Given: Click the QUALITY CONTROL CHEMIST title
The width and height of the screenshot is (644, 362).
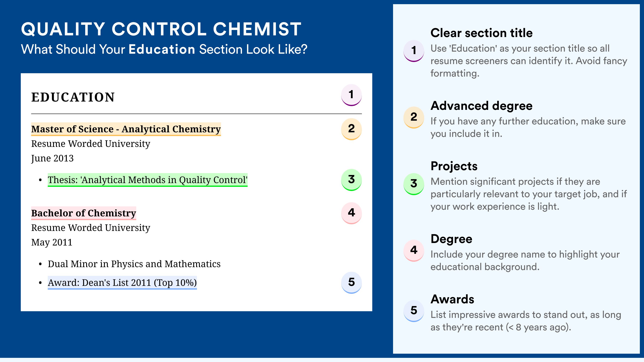Looking at the screenshot, I should point(161,29).
